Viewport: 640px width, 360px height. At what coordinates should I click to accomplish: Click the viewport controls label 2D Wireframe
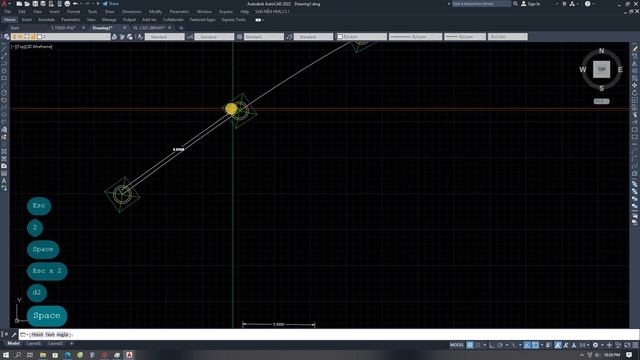coord(40,47)
